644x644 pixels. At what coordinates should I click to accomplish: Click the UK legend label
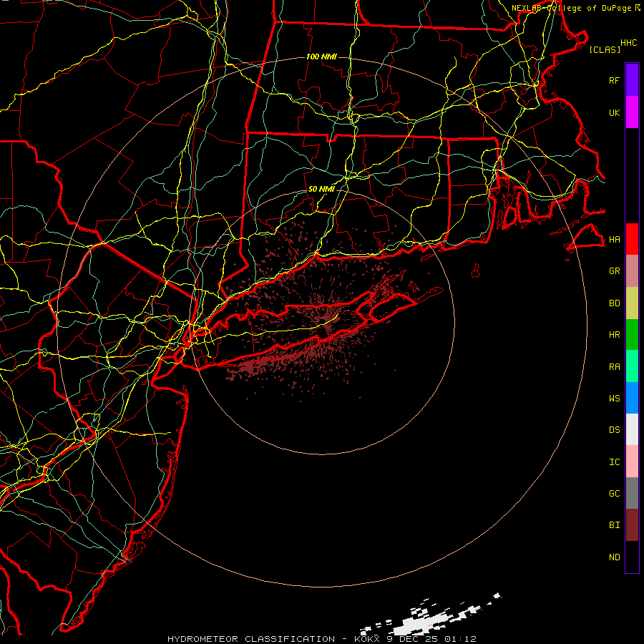(615, 112)
